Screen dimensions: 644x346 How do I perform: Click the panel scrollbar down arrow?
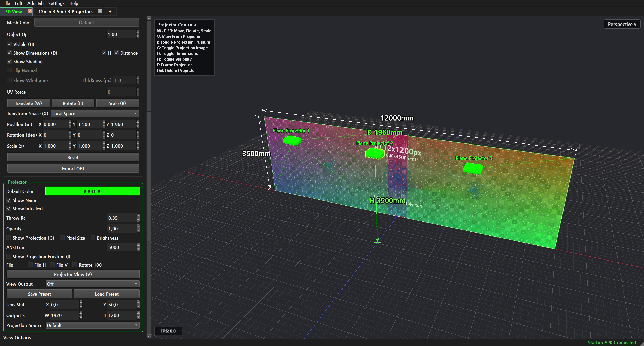tap(149, 336)
